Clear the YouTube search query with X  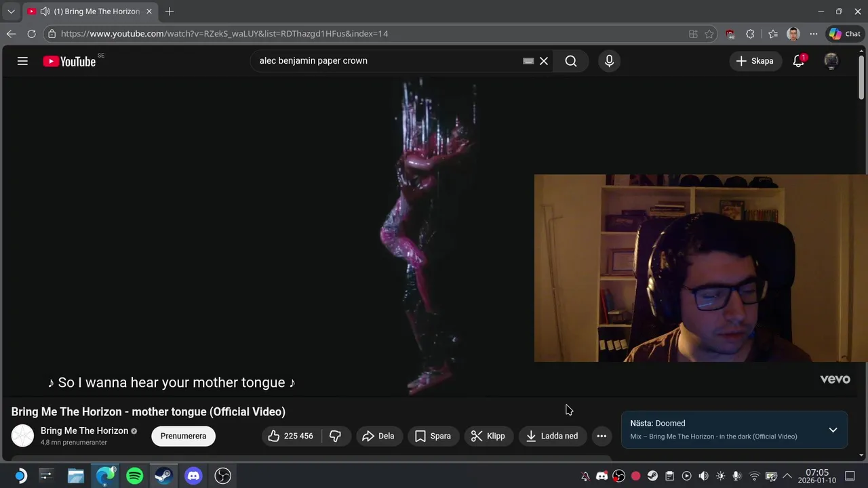click(x=544, y=61)
